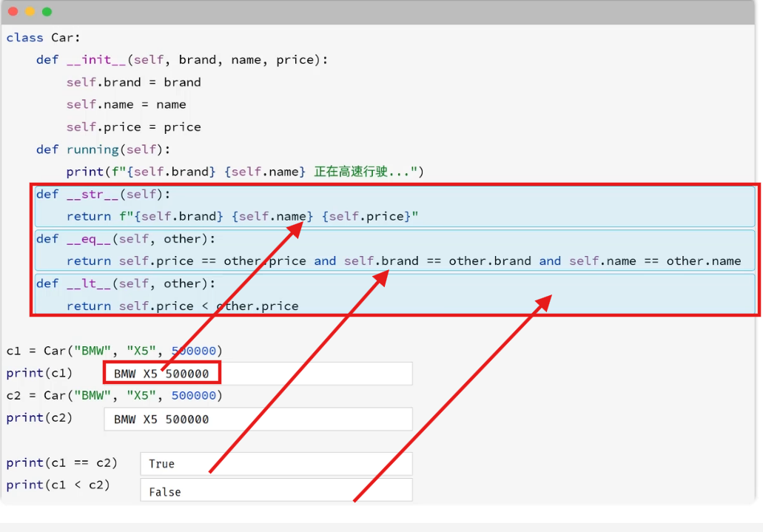Click the 'c2 = Car("BMW", "X5", 500000)' line
This screenshot has width=763, height=532.
pyautogui.click(x=115, y=396)
